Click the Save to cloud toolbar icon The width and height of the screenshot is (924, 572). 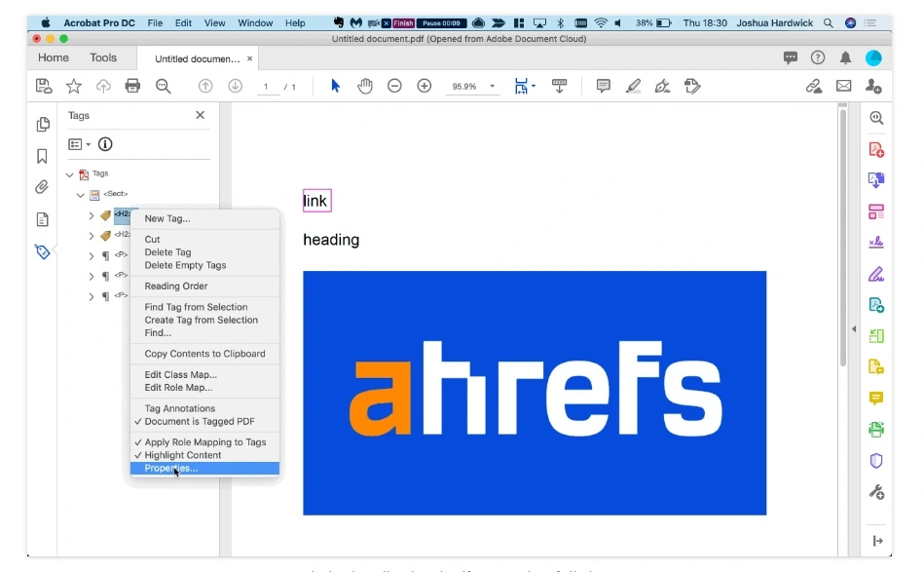point(44,86)
